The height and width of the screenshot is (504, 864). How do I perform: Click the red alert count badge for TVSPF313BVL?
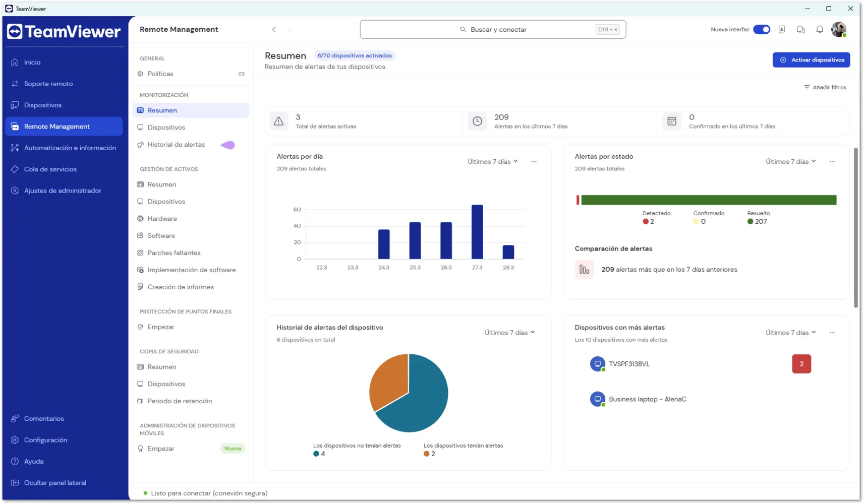click(801, 364)
